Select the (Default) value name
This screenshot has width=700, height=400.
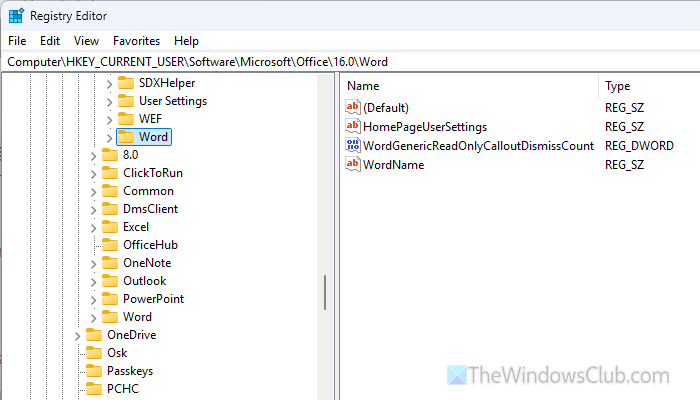coord(386,108)
